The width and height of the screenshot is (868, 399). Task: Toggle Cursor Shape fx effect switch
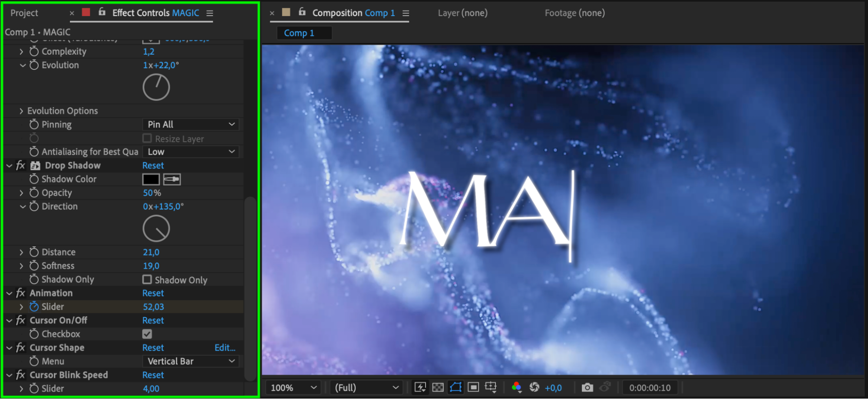(20, 348)
